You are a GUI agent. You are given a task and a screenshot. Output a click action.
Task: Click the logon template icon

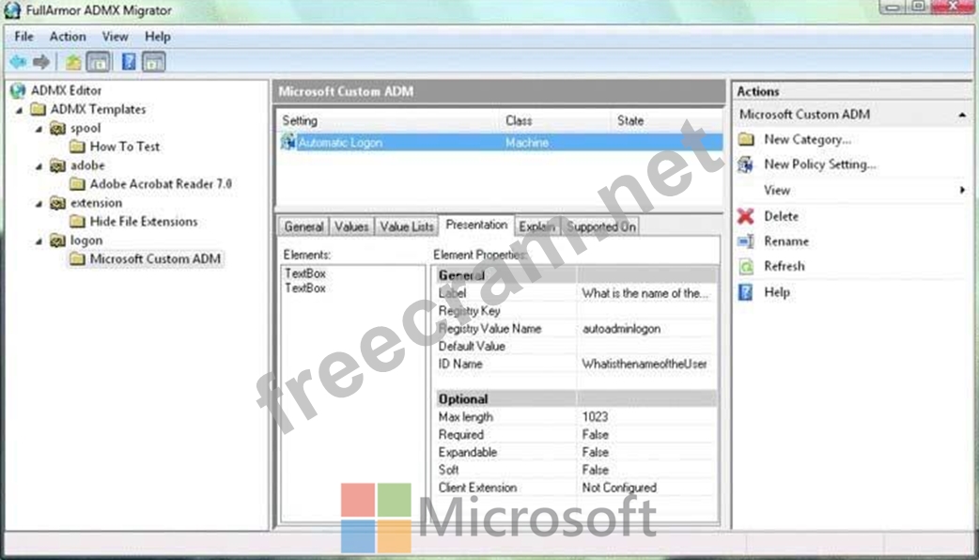tap(57, 241)
